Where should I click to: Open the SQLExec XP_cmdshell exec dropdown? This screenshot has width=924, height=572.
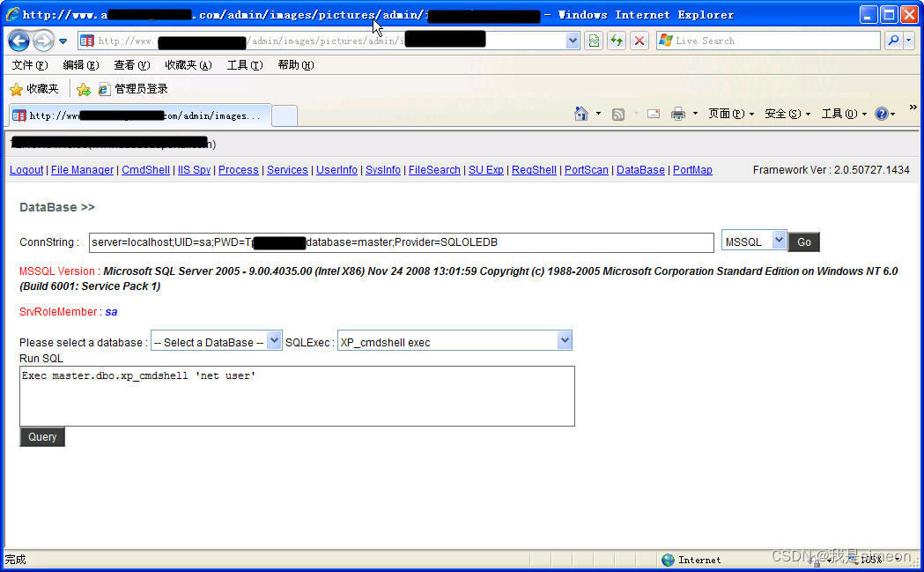point(455,341)
